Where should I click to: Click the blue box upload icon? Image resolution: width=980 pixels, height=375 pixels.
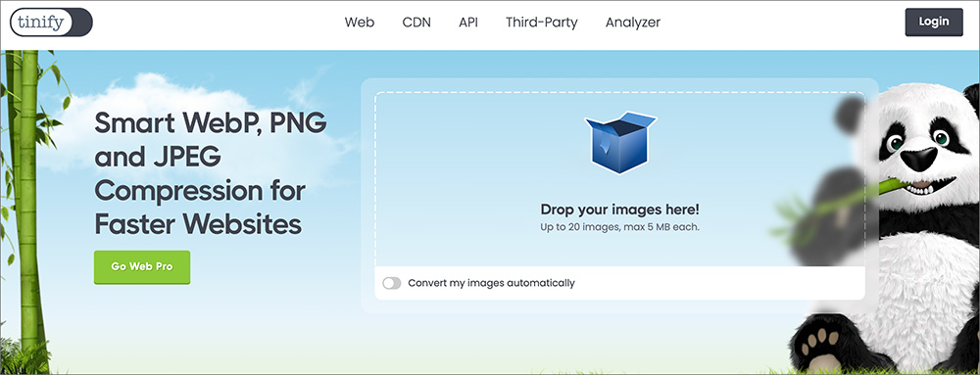coord(620,142)
